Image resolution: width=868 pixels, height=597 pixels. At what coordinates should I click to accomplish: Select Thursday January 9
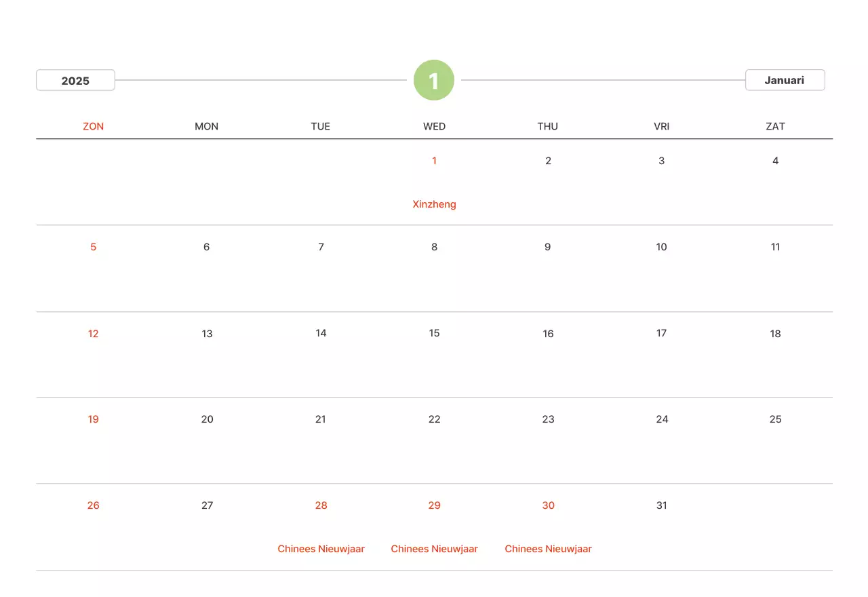pos(548,247)
